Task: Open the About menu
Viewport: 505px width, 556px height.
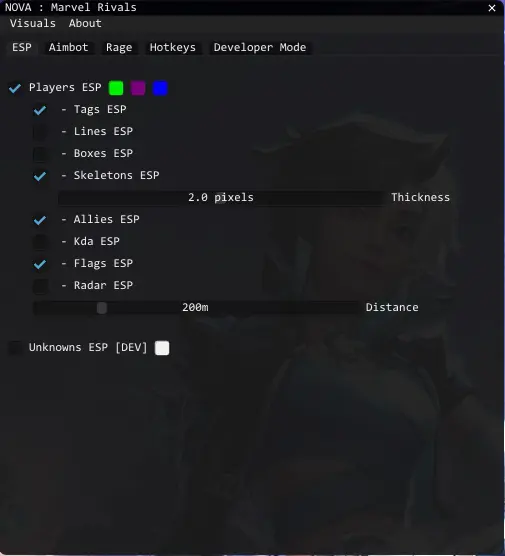Action: 85,23
